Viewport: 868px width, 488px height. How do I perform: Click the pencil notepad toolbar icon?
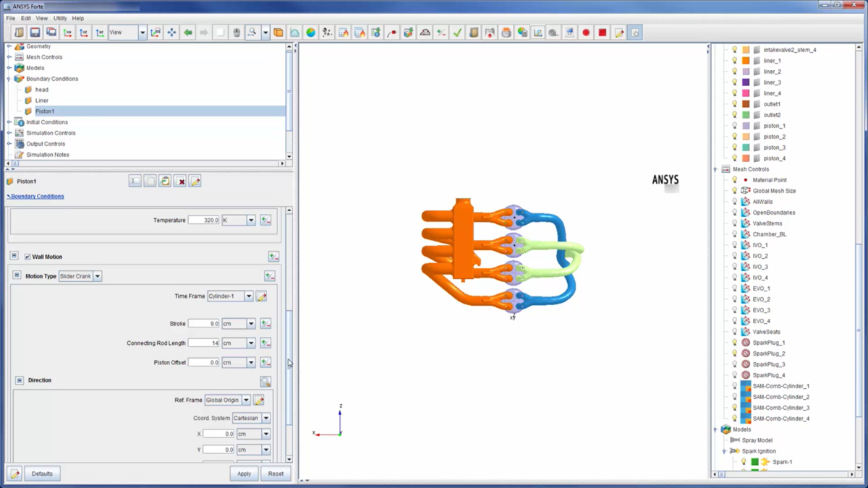pyautogui.click(x=618, y=33)
